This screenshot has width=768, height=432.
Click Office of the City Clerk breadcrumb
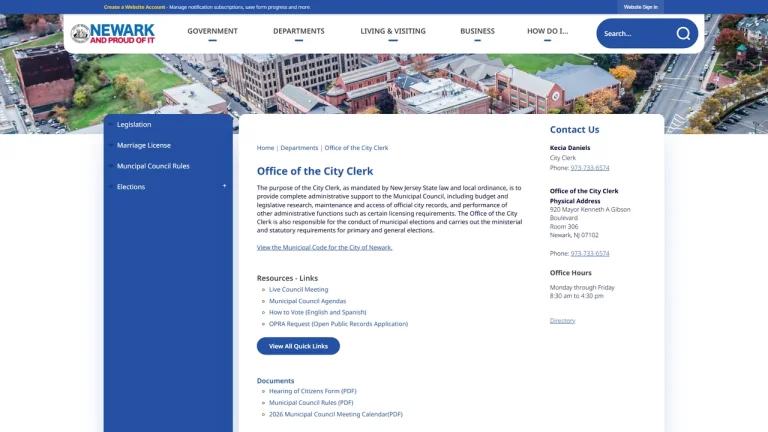click(x=356, y=147)
